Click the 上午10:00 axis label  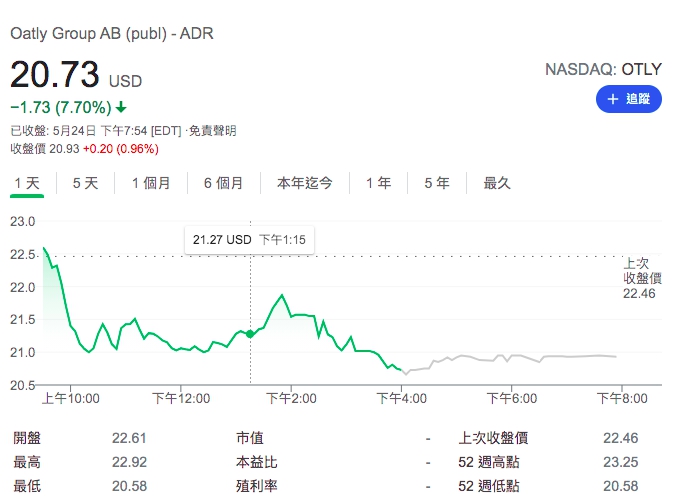(x=70, y=398)
